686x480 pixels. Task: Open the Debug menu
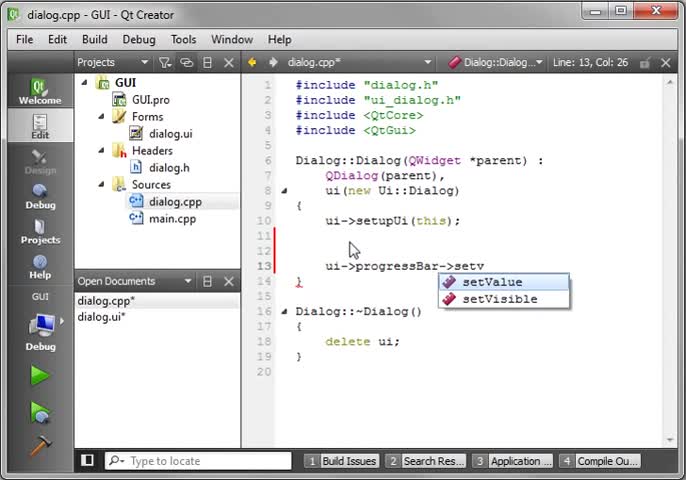pos(139,39)
